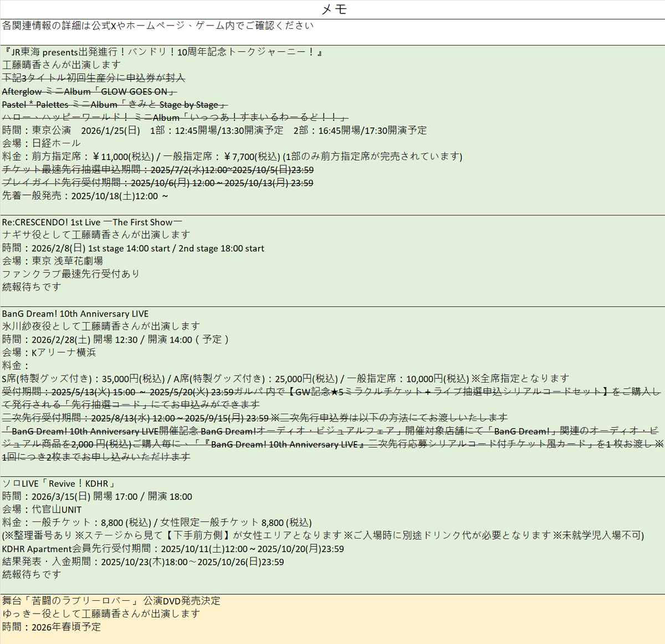Click struck-out 'チケット最速先行抽選申込期間' line
The width and height of the screenshot is (665, 644).
[158, 169]
